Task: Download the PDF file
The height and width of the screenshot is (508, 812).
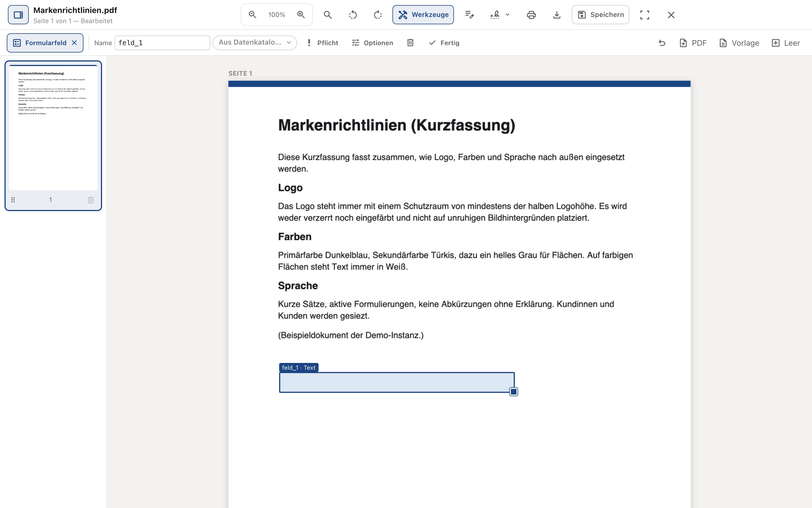Action: pos(557,15)
